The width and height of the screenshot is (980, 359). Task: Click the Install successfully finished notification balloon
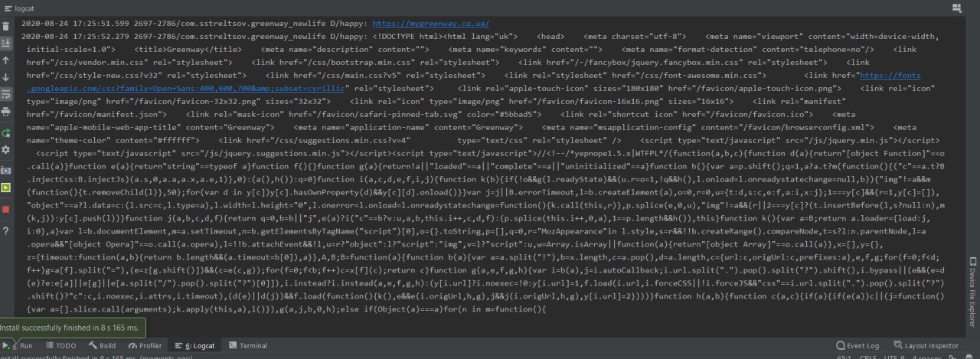tap(72, 328)
